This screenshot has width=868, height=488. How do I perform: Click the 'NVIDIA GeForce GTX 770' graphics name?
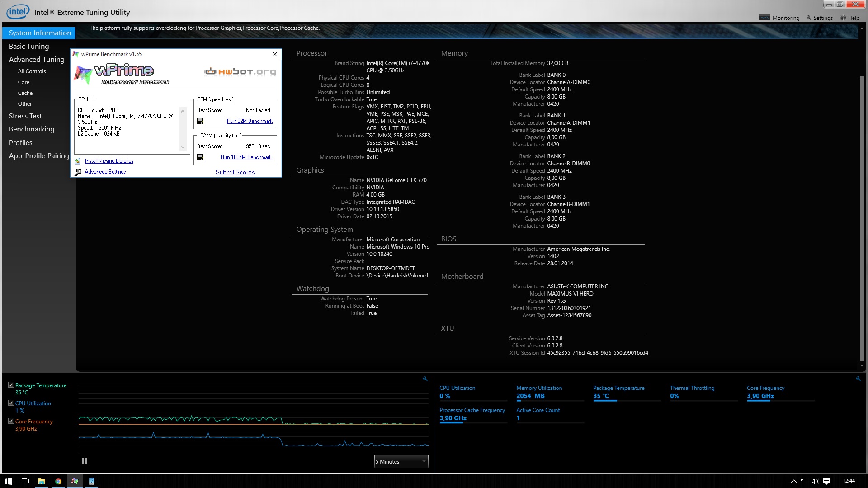tap(396, 180)
